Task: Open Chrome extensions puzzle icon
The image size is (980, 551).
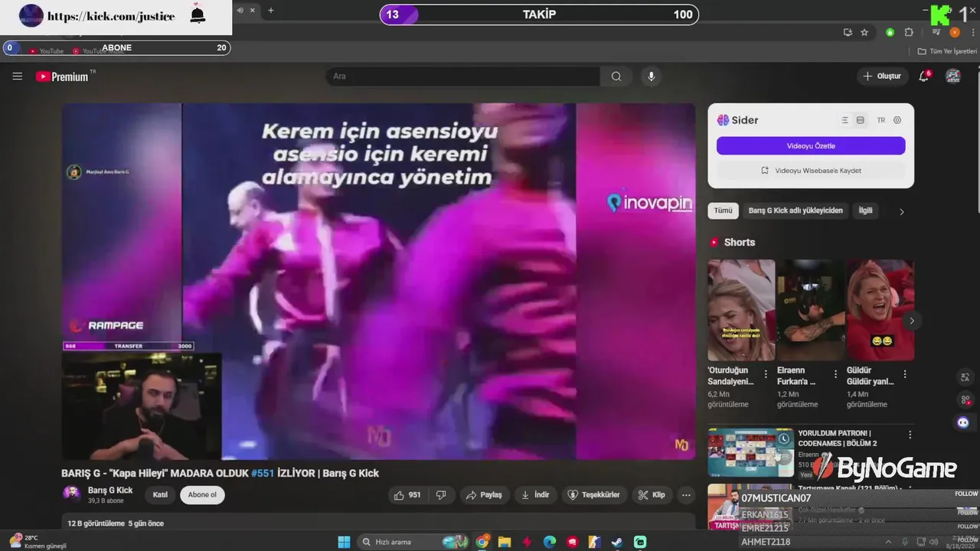Action: [x=909, y=32]
